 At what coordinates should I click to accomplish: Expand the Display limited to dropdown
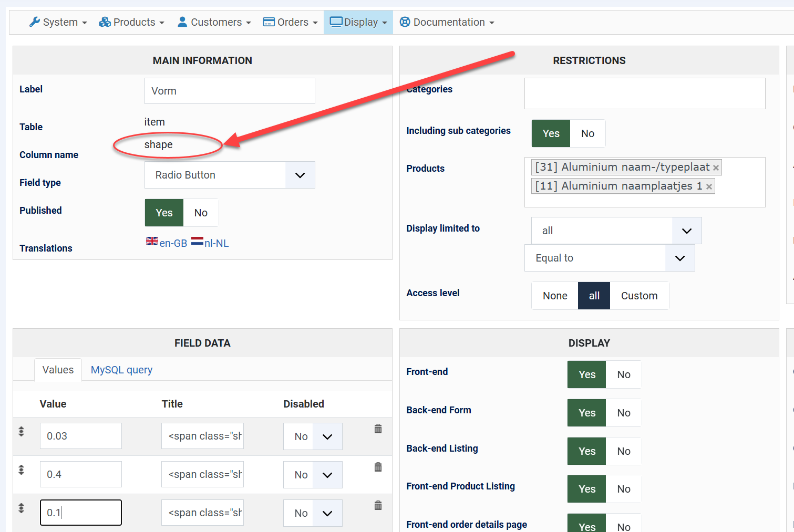(616, 231)
